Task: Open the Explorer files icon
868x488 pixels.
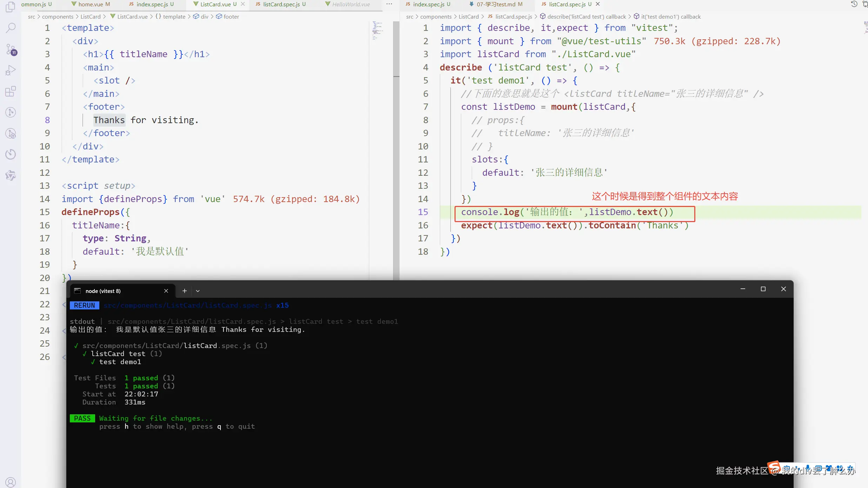Action: [x=11, y=7]
